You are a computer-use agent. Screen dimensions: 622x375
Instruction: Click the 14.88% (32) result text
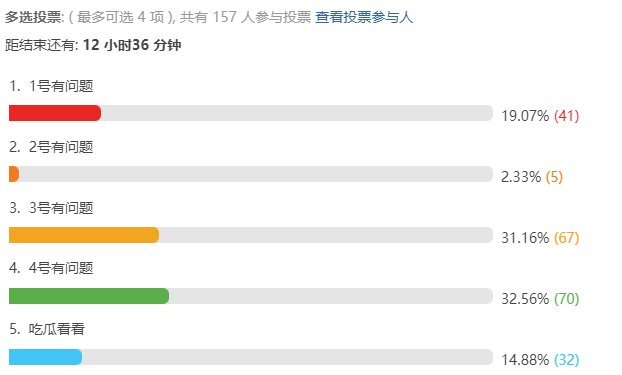[x=540, y=360]
